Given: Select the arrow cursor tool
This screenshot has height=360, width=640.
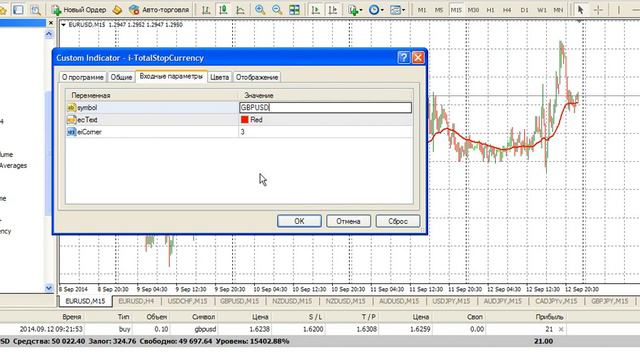Looking at the screenshot, I should tap(580, 9).
